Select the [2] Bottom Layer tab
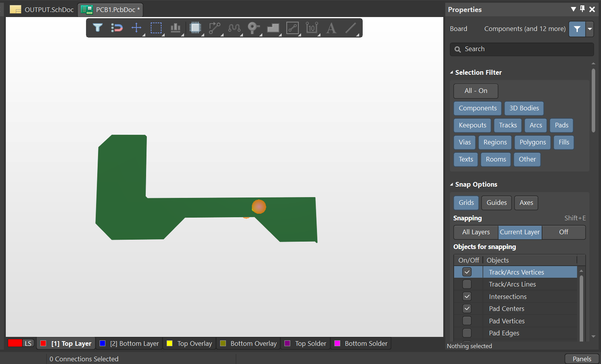 click(x=129, y=344)
